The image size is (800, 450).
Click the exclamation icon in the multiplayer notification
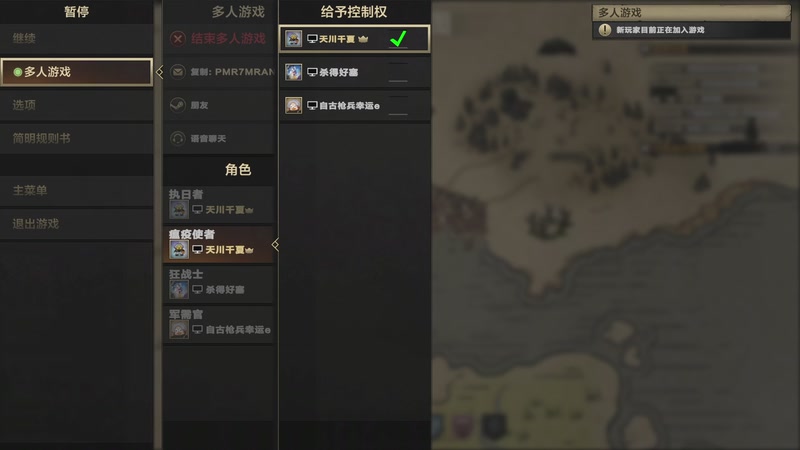click(605, 30)
